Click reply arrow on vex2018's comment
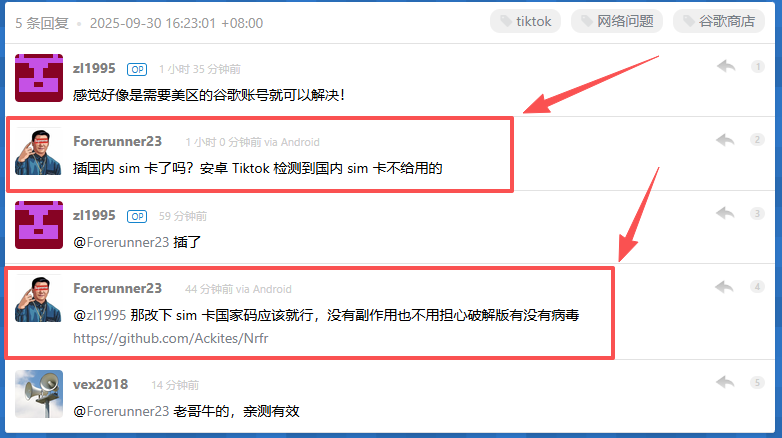The height and width of the screenshot is (438, 782). 725,383
